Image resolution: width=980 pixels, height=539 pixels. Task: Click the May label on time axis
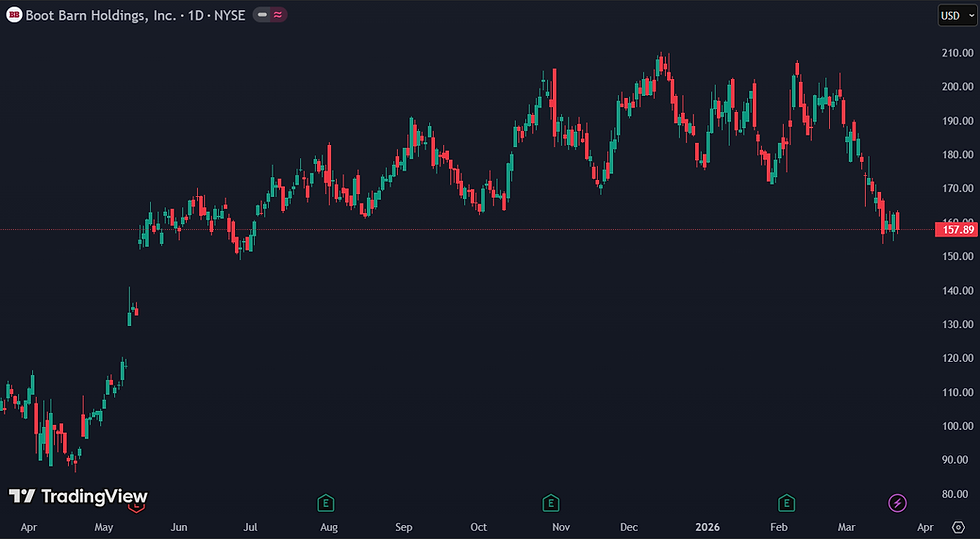tap(104, 527)
